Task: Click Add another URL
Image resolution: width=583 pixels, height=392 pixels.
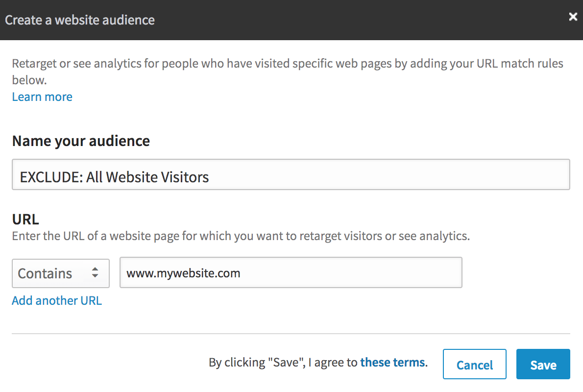Action: click(x=57, y=300)
